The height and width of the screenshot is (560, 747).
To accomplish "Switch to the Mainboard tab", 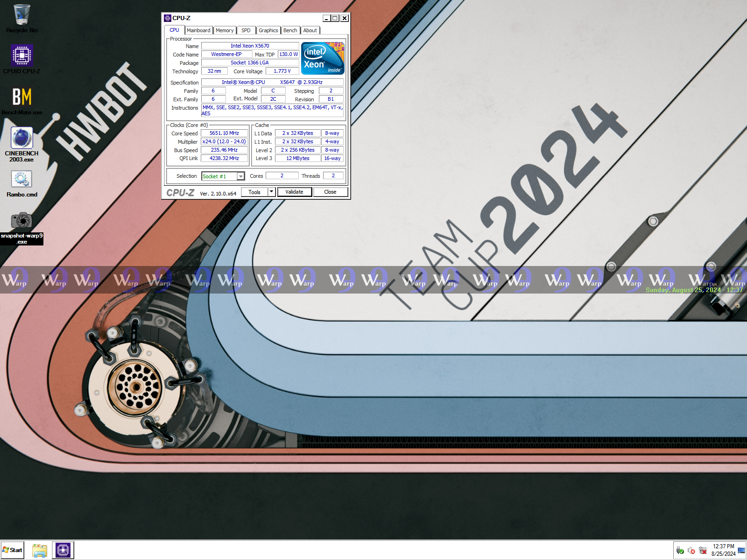I will point(198,30).
